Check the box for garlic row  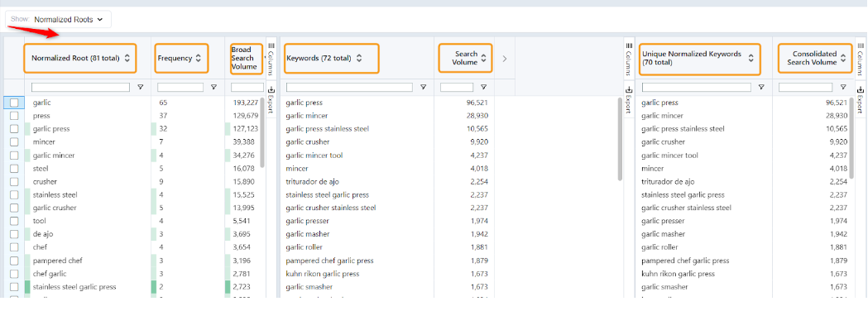(14, 103)
